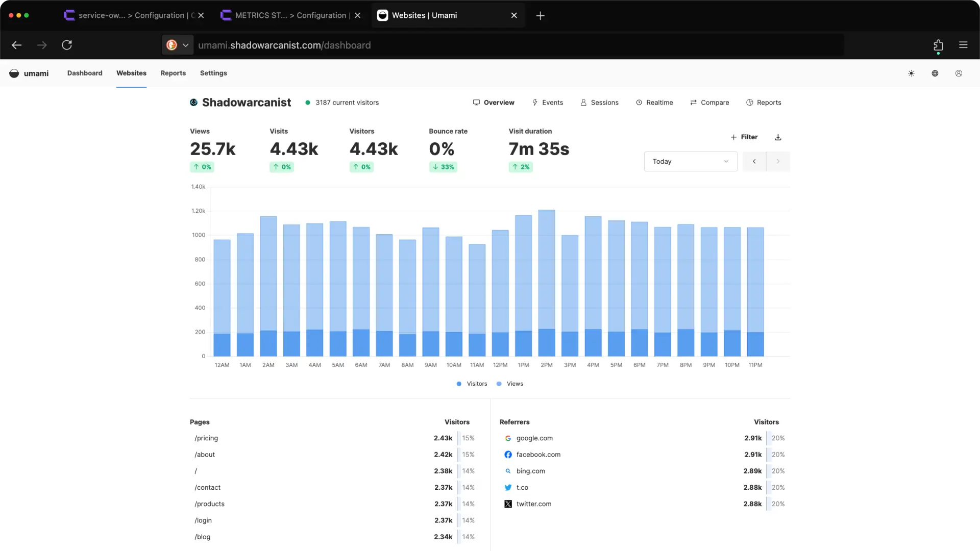The image size is (980, 551).
Task: Click the Compare arrows icon
Action: [693, 102]
